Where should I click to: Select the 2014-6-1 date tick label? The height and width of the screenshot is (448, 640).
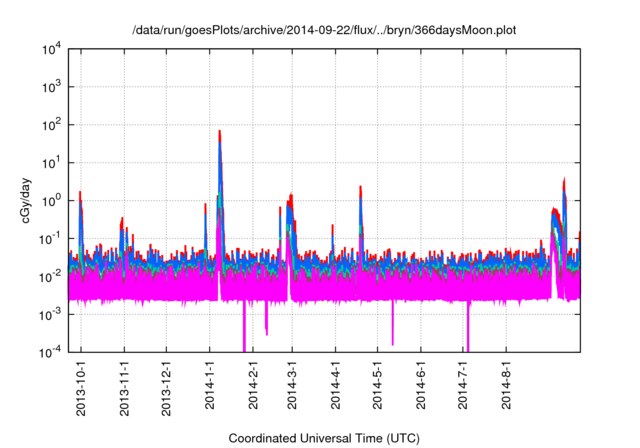420,386
